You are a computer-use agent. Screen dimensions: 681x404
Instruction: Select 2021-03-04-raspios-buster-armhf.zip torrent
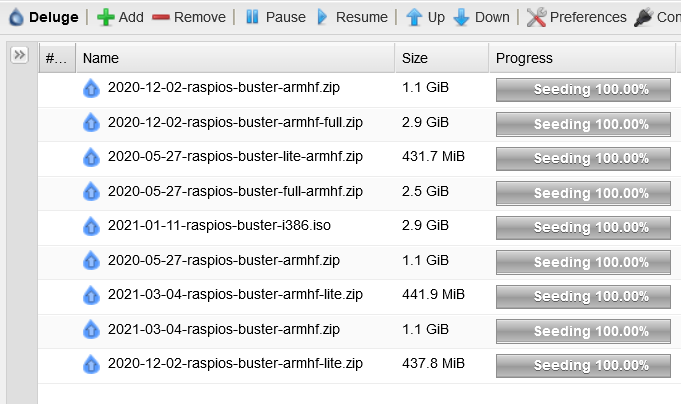[x=224, y=329]
